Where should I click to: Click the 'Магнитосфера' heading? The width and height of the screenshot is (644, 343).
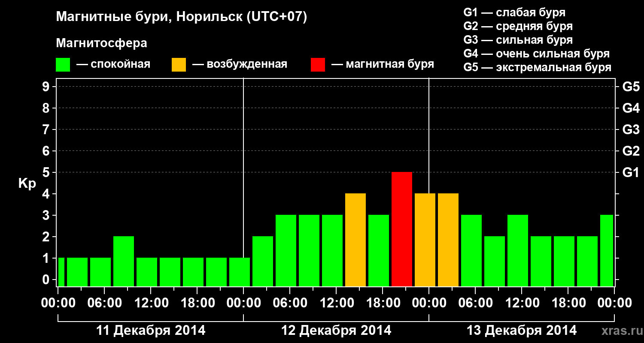pyautogui.click(x=102, y=43)
